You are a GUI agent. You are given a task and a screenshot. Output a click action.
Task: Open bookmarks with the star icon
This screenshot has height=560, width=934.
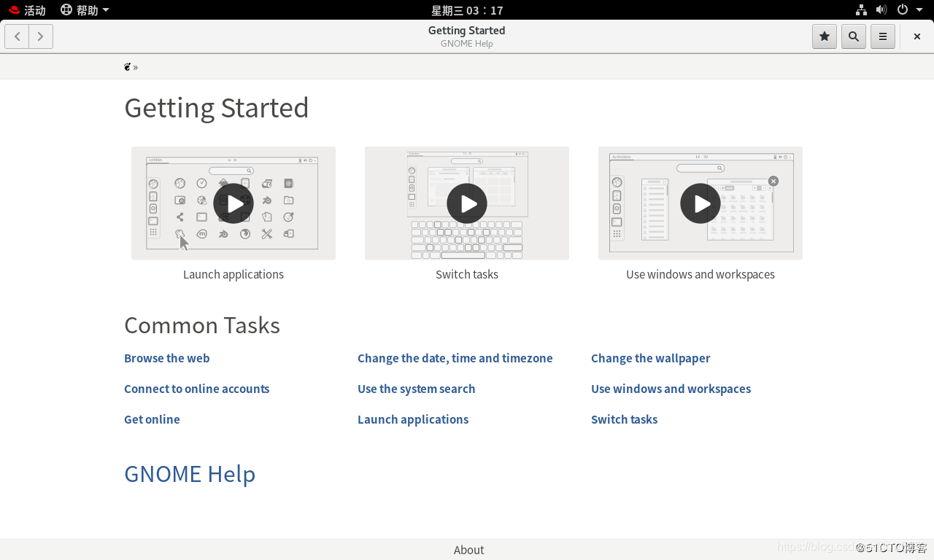tap(825, 36)
